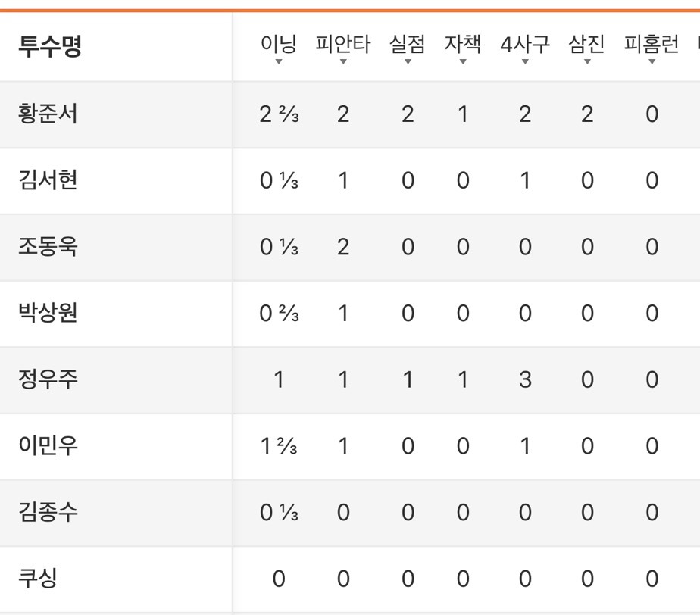The width and height of the screenshot is (700, 615).
Task: Select pitcher 이민우
Action: (x=48, y=445)
